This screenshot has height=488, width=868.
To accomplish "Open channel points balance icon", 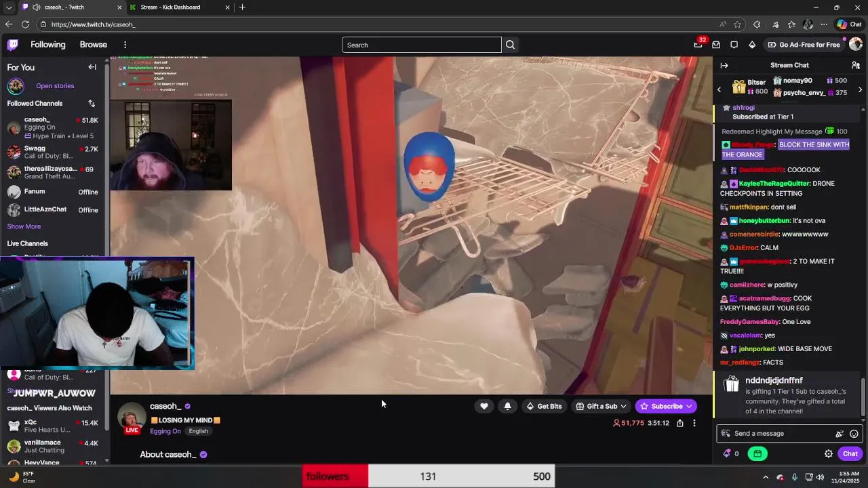I will [x=731, y=453].
